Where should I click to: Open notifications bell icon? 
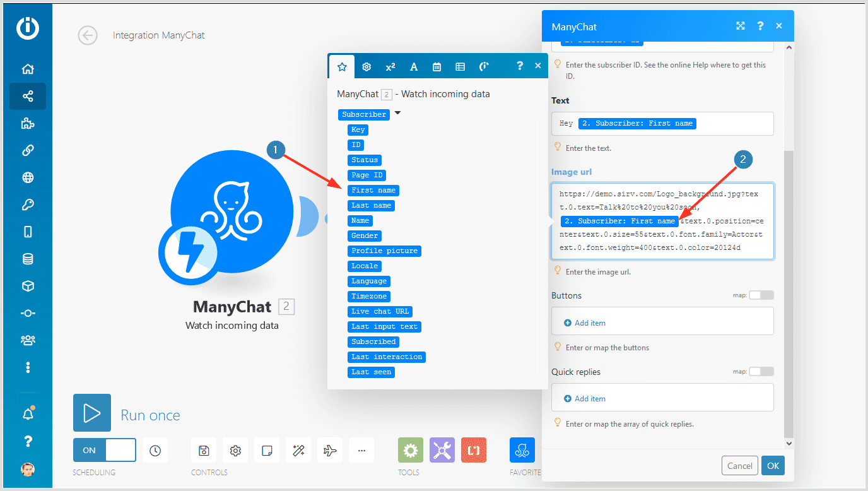(28, 414)
